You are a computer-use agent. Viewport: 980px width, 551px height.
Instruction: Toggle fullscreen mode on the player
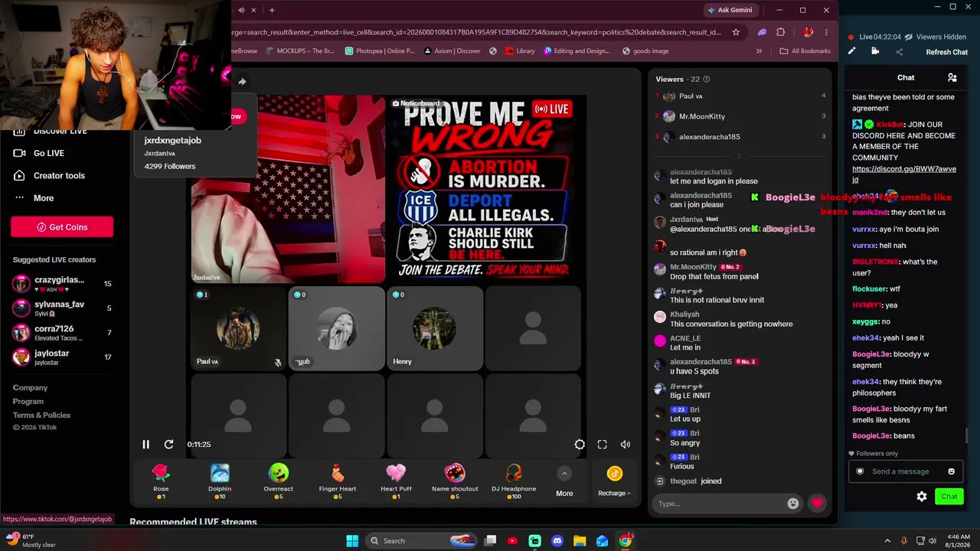coord(603,445)
